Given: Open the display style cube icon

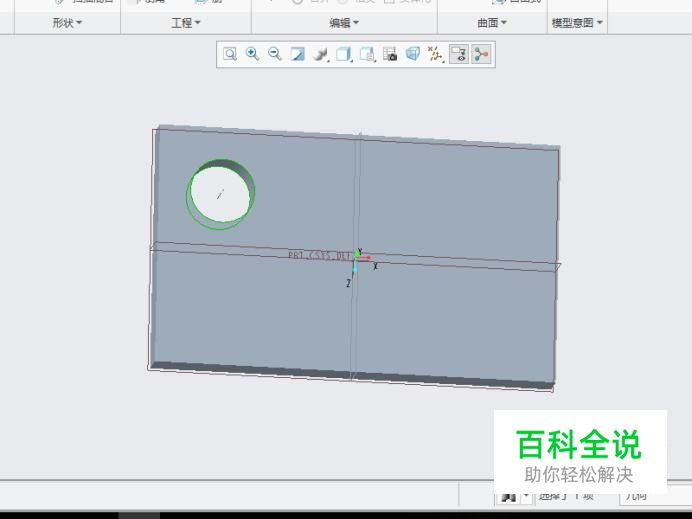Looking at the screenshot, I should (344, 54).
